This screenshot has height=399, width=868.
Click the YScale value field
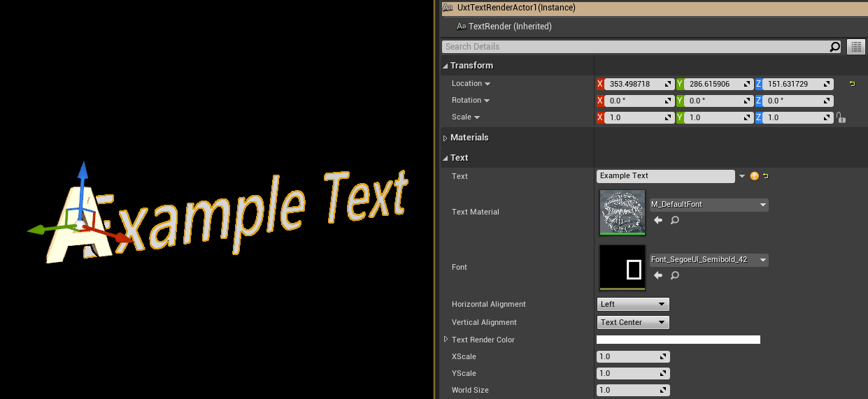[x=633, y=373]
